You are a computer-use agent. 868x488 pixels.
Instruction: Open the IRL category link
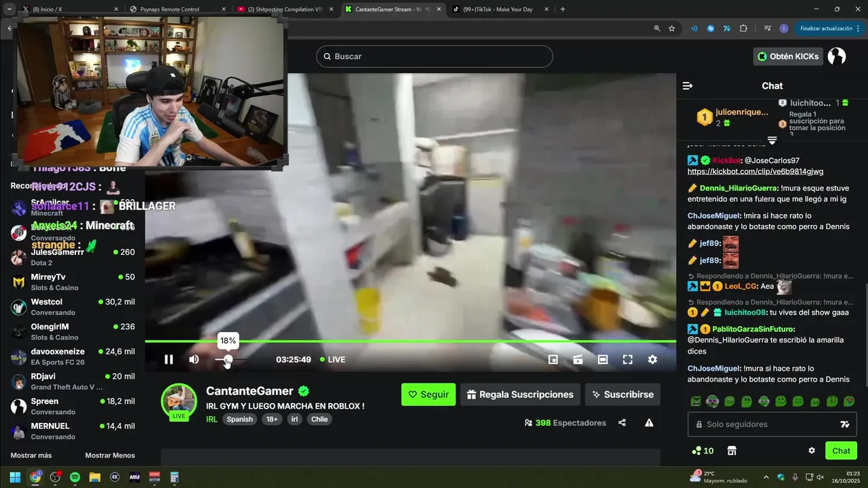tap(212, 419)
